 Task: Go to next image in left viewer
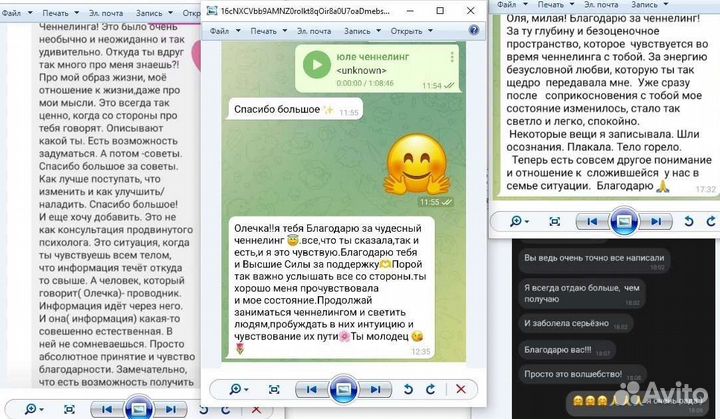tap(171, 409)
